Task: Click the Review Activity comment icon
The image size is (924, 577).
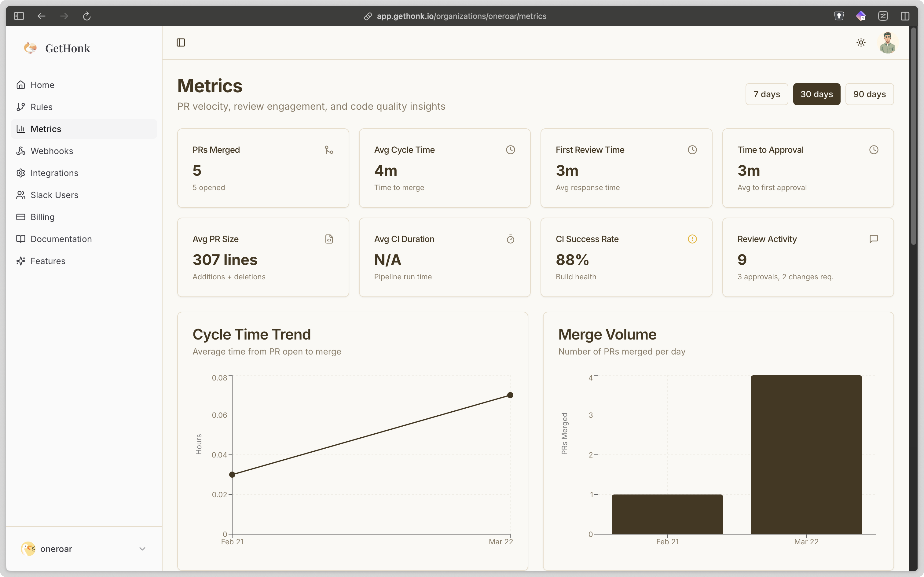Action: point(874,239)
